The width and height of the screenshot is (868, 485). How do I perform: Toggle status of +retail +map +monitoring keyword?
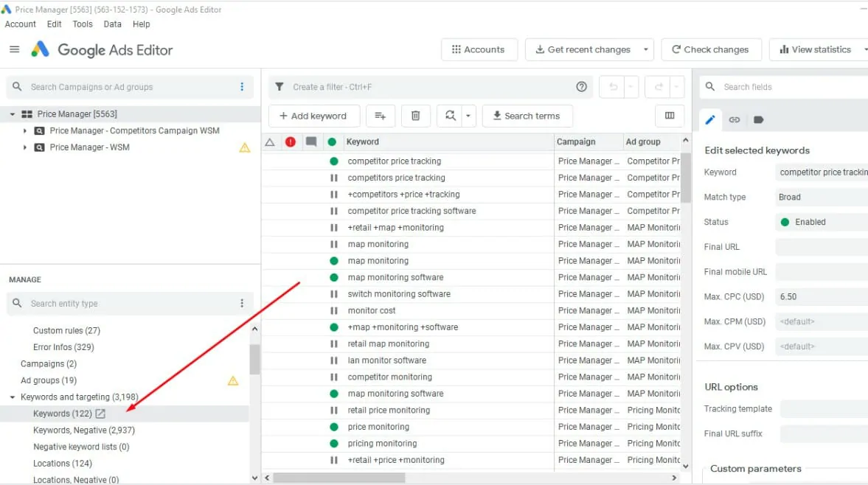(334, 228)
